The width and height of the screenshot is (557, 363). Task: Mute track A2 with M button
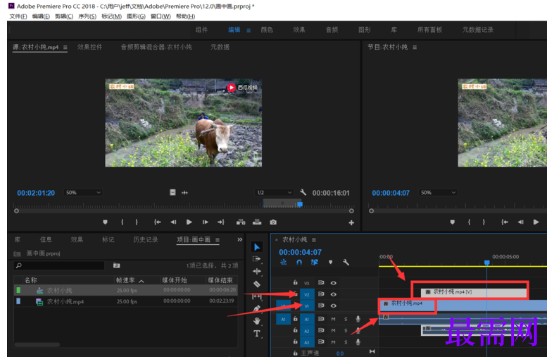333,330
